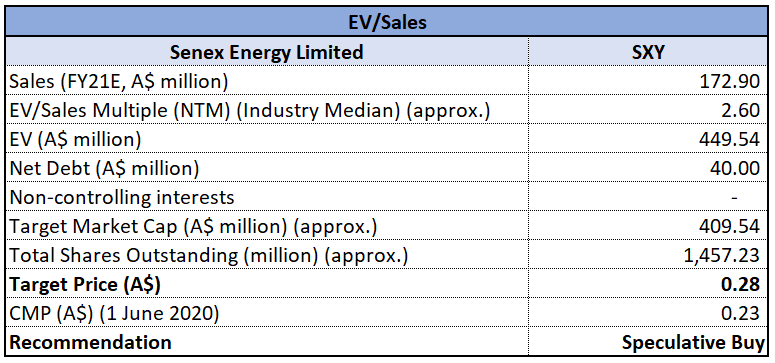The height and width of the screenshot is (363, 775).
Task: Click the 1,457.23 shares value cell
Action: pyautogui.click(x=648, y=256)
